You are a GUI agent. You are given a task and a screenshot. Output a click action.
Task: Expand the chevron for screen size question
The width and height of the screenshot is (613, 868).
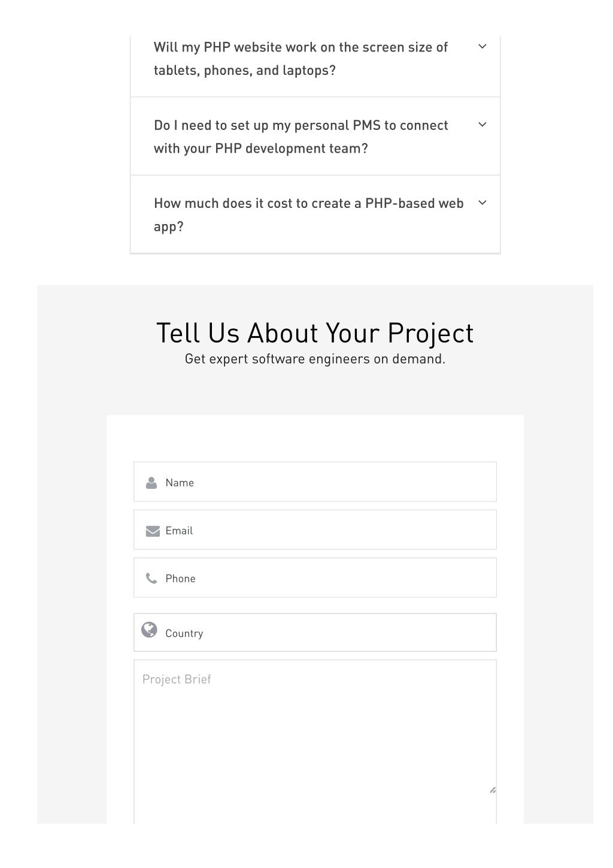click(x=482, y=47)
